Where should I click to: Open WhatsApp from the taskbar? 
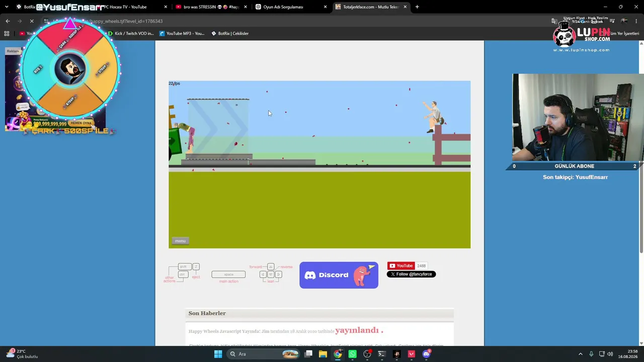[x=352, y=354]
